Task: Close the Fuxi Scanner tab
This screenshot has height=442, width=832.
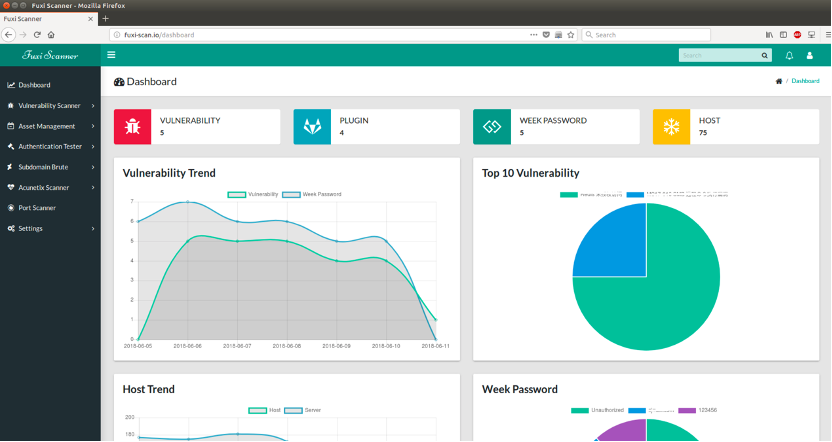Action: click(x=90, y=19)
